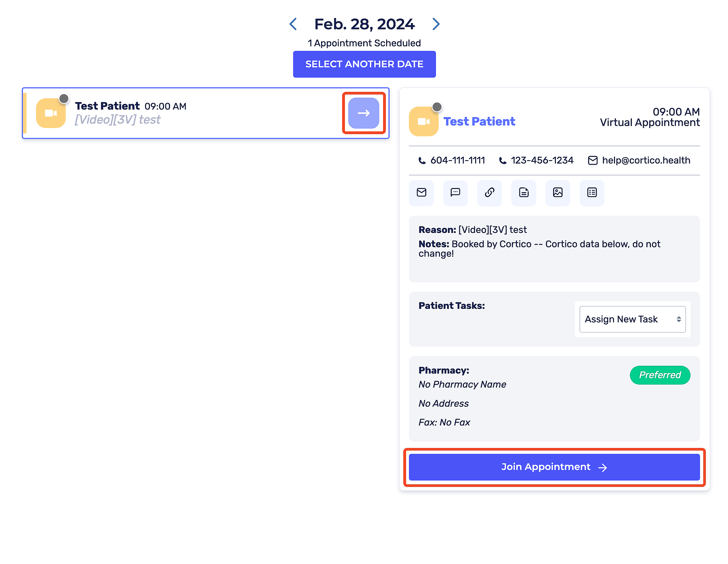
Task: Go to previous date with left chevron
Action: click(293, 24)
